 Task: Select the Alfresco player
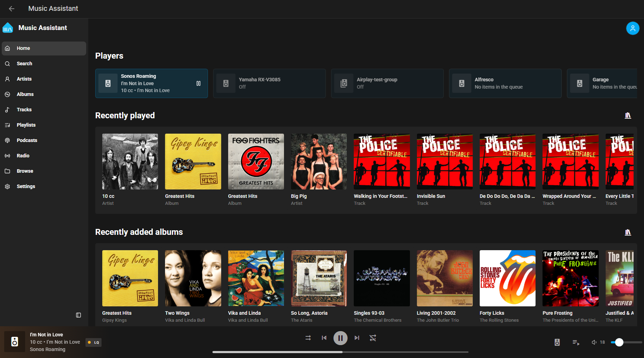pyautogui.click(x=505, y=83)
